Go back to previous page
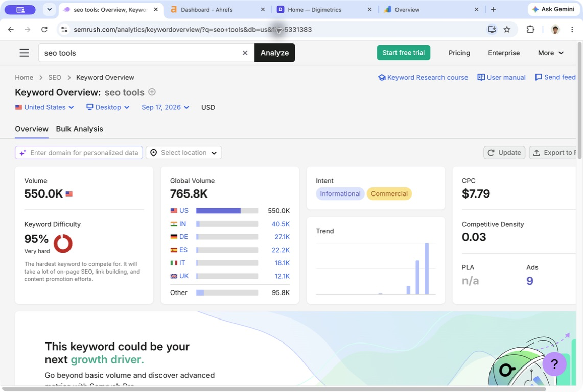583x392 pixels. click(x=11, y=30)
